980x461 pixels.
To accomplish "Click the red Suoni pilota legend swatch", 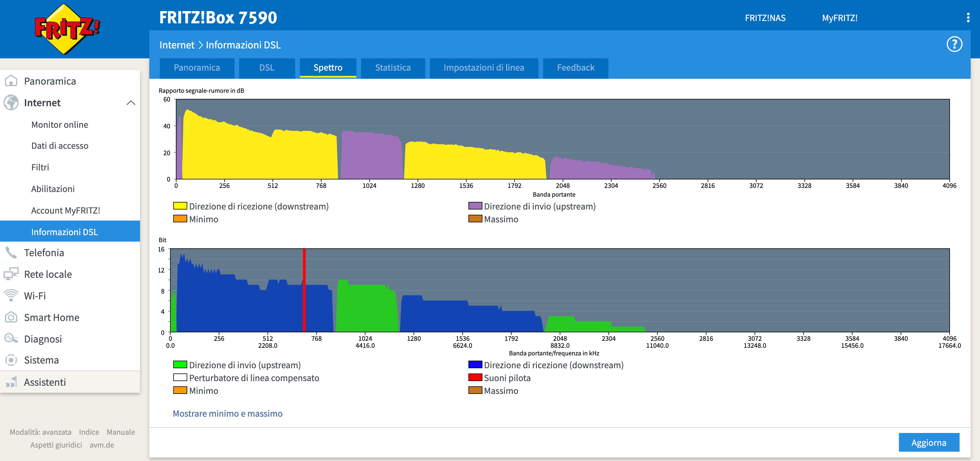I will point(475,378).
